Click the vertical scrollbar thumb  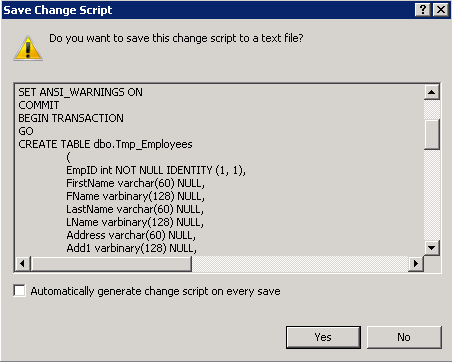432,134
